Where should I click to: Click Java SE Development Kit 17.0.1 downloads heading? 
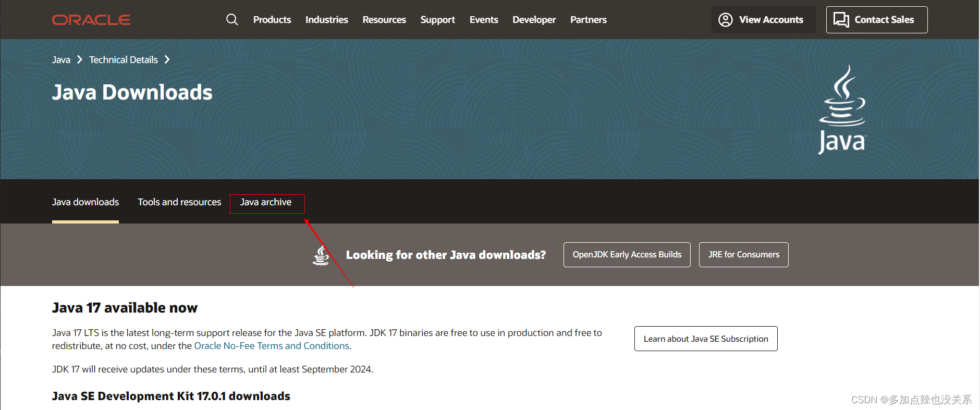coord(171,396)
